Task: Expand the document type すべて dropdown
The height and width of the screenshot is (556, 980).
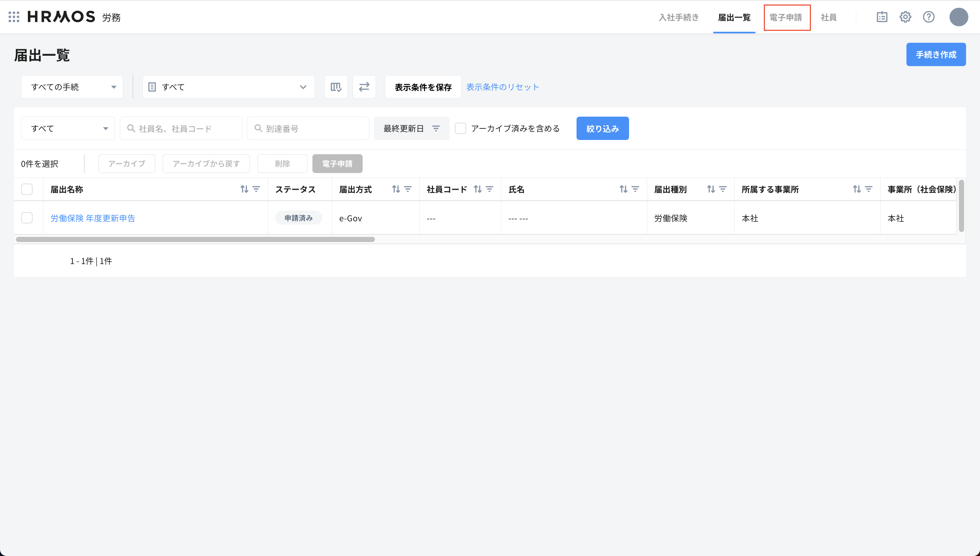Action: 228,87
